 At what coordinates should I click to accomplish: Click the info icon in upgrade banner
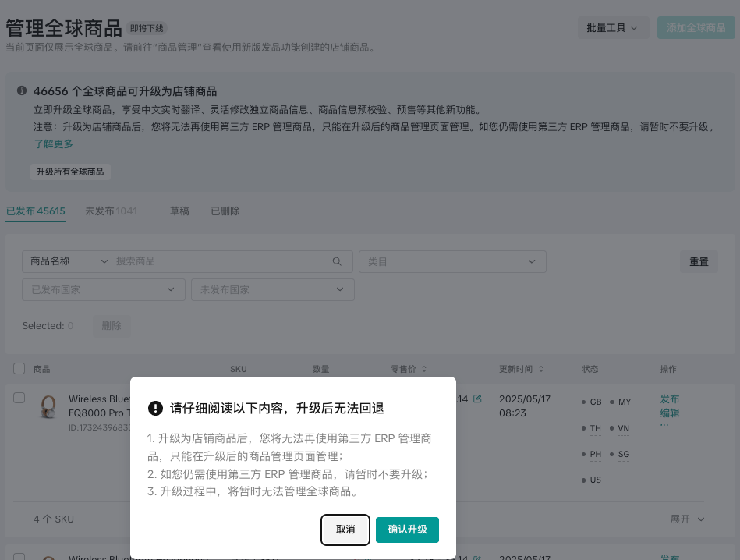[22, 90]
